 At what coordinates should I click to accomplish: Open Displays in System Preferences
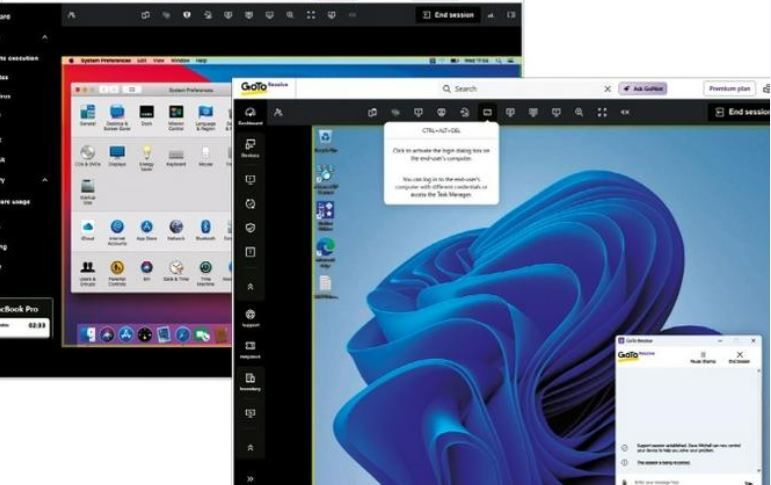117,156
